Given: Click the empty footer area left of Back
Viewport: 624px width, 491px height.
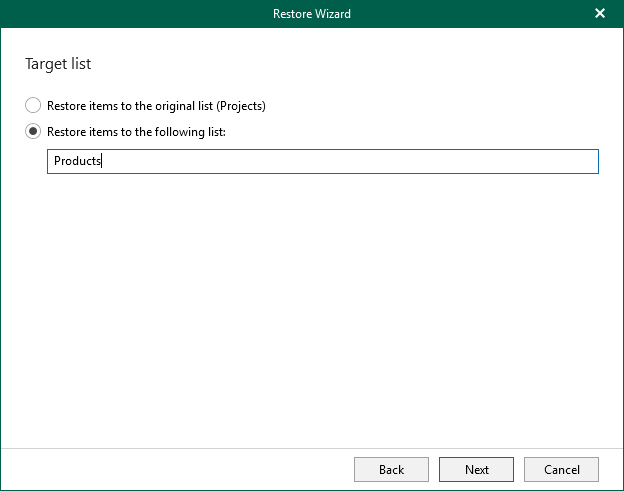Looking at the screenshot, I should pyautogui.click(x=170, y=469).
